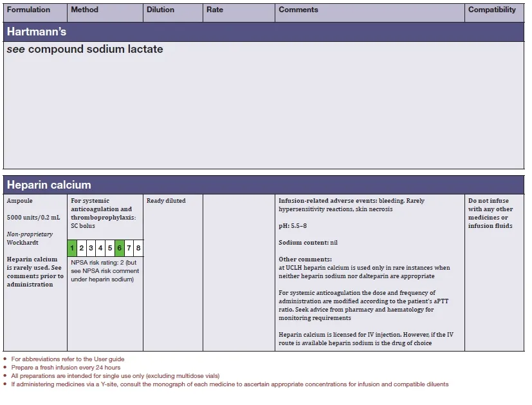The image size is (532, 405).
Task: Open the 'see compound sodium lactate' reference
Action: click(85, 50)
